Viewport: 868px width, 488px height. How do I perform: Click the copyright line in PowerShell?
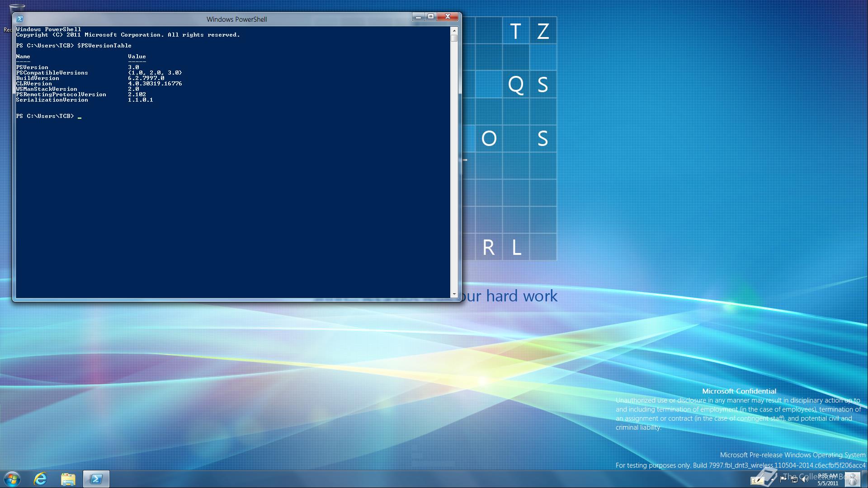pyautogui.click(x=128, y=35)
